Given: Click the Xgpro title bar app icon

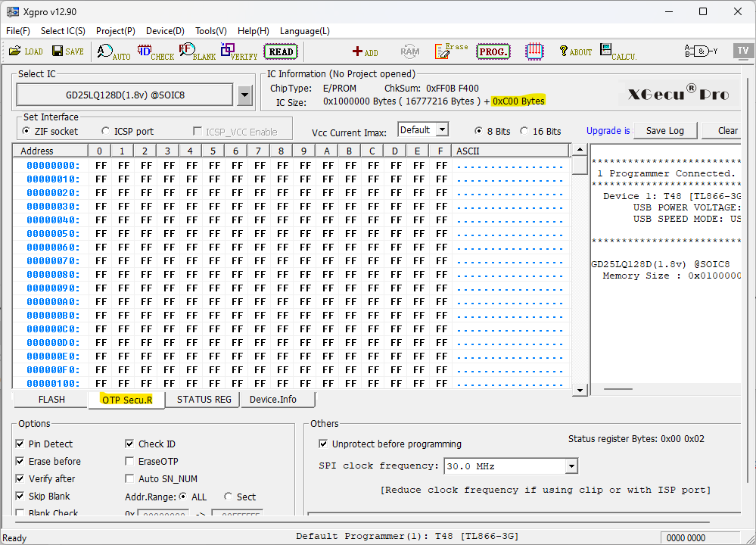Looking at the screenshot, I should (13, 11).
